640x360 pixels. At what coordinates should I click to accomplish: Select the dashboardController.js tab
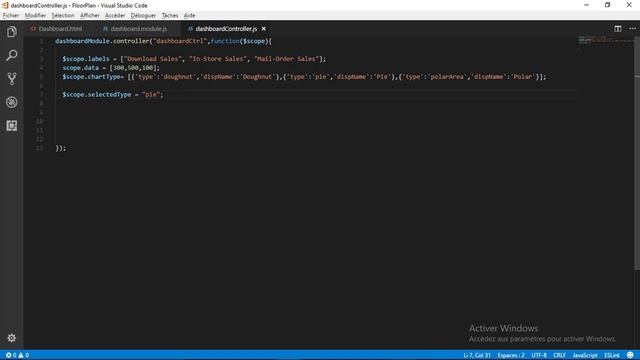click(x=226, y=29)
